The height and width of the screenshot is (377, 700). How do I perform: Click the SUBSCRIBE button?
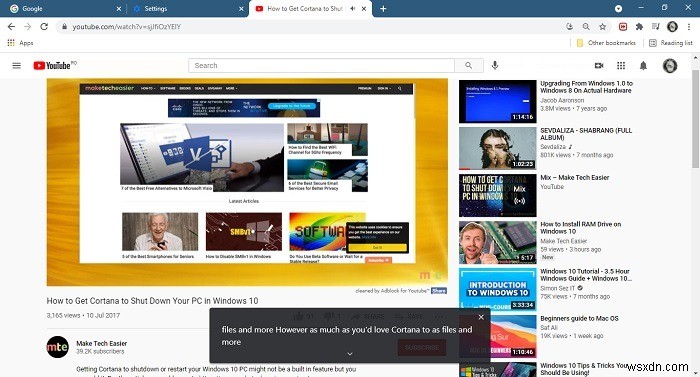click(422, 347)
